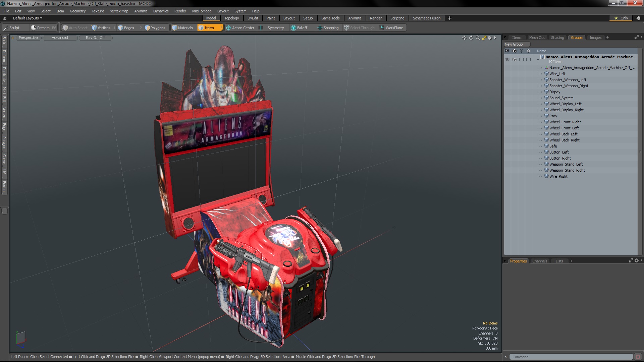The height and width of the screenshot is (362, 644).
Task: Click the viewport pan (move arrows) icon
Action: tap(464, 38)
